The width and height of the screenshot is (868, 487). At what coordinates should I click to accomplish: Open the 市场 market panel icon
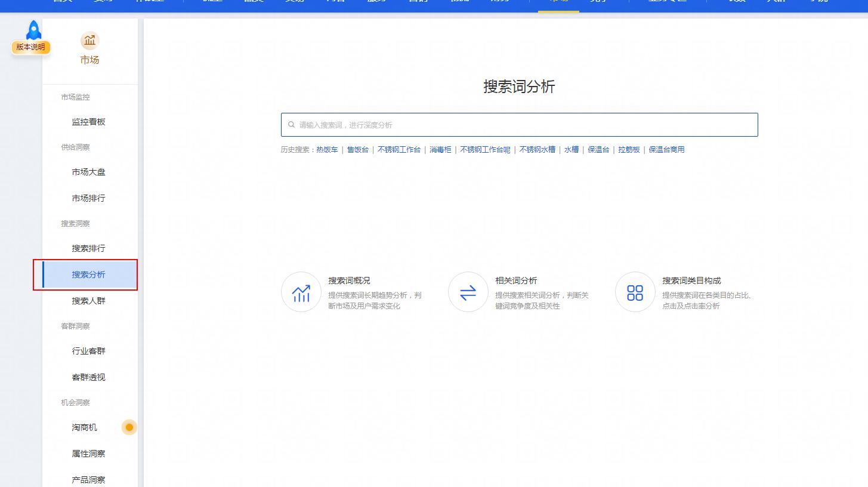pos(89,42)
